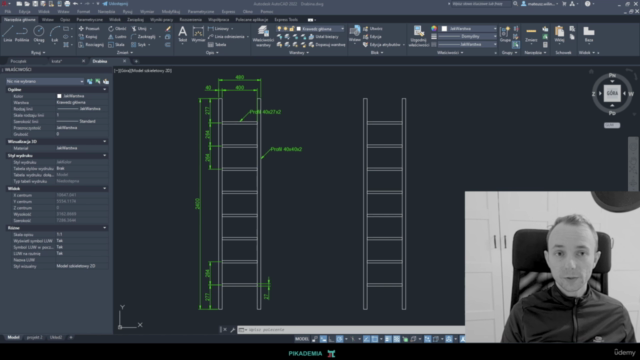Select the Wymiar (dimension) tool
Image resolution: width=640 pixels, height=360 pixels.
click(x=198, y=33)
